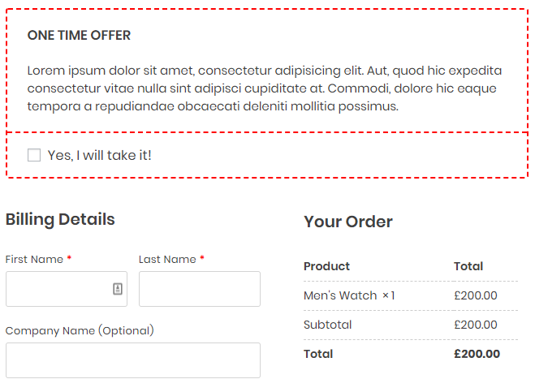The width and height of the screenshot is (535, 392).
Task: Focus the Last Name input field
Action: point(199,289)
